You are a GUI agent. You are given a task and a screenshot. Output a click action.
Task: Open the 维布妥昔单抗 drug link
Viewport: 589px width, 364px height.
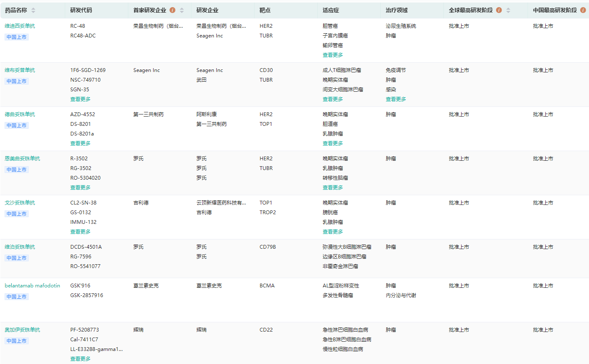[x=20, y=70]
